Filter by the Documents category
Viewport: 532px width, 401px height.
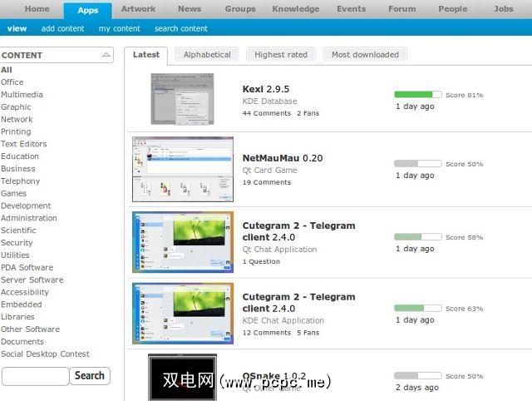pos(22,342)
